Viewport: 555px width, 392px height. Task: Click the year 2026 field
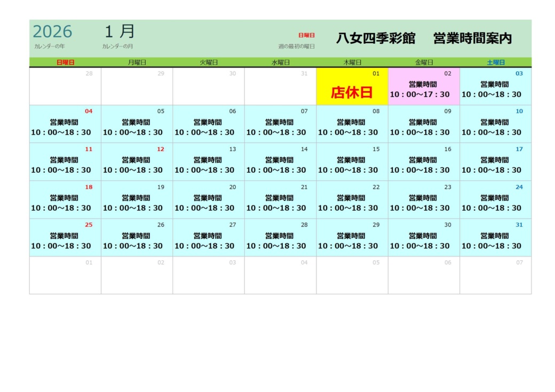(x=52, y=32)
